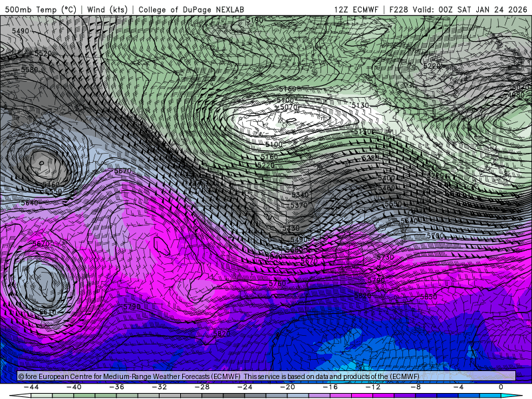Select the 'Wind (kts)' header label
Image resolution: width=532 pixels, height=399 pixels.
[x=107, y=9]
